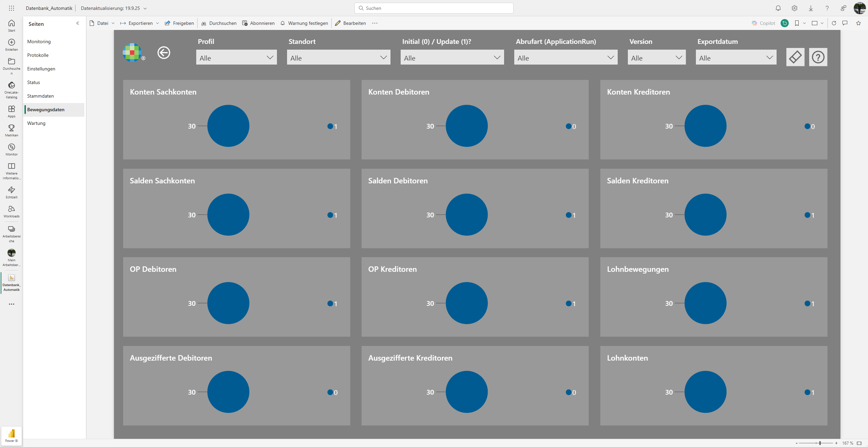Open the Profil filter dropdown
Screen dimensions: 868x447
(x=236, y=57)
